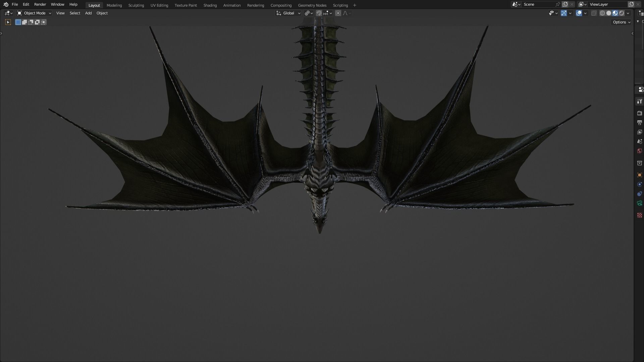Create a new scene copy
The width and height of the screenshot is (644, 362).
[x=565, y=4]
